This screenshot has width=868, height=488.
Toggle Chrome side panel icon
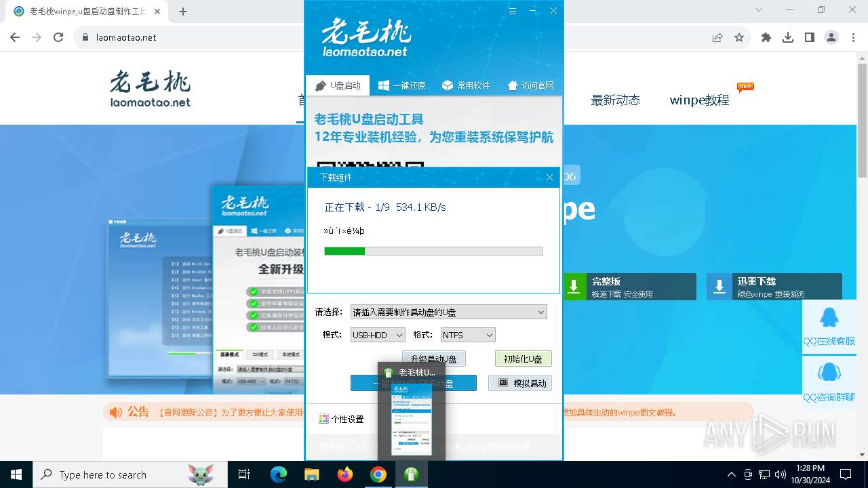coord(810,37)
